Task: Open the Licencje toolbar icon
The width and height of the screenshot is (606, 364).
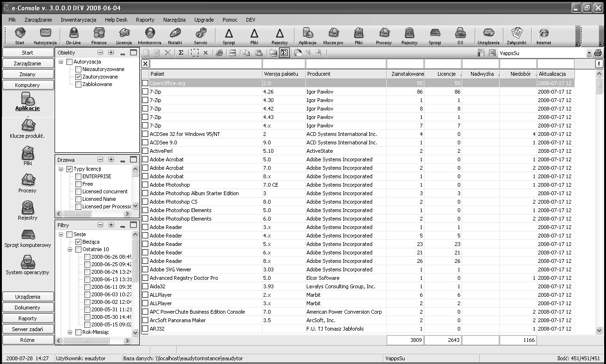Action: point(124,36)
